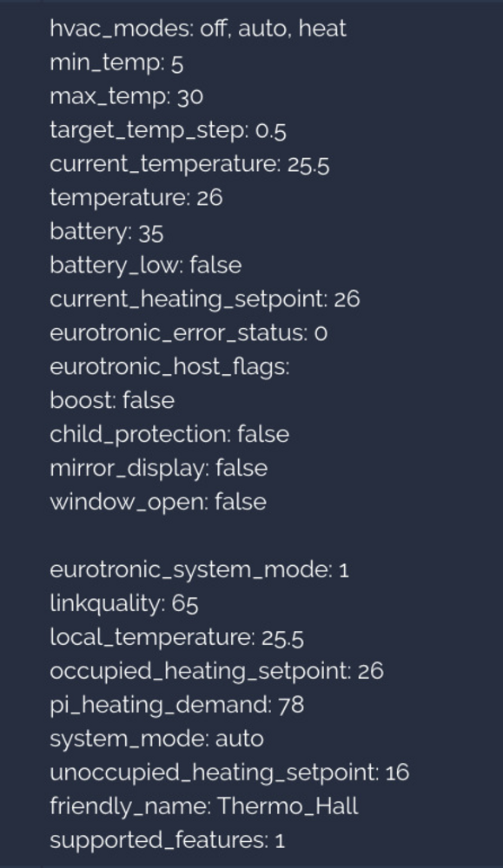Select the eurotronic_host_flags heading
The image size is (503, 868).
pos(169,366)
